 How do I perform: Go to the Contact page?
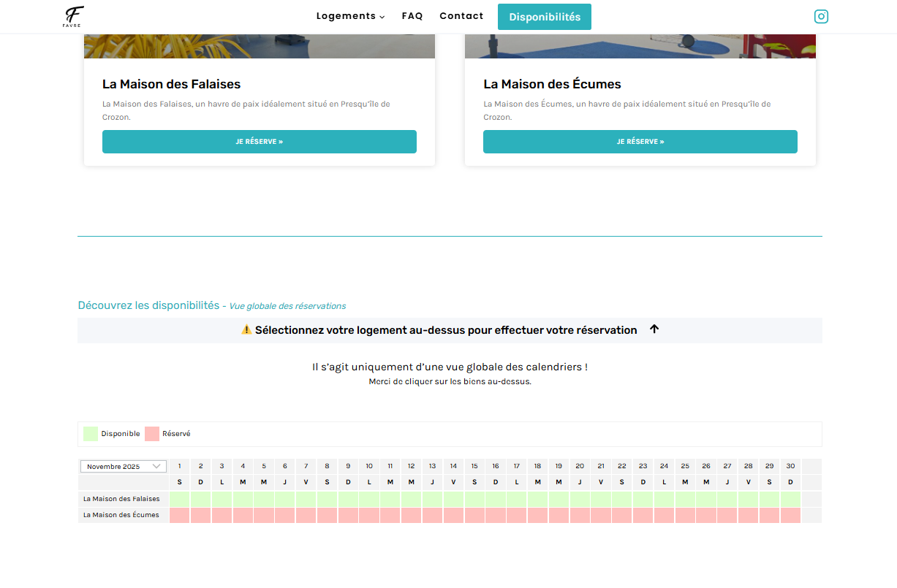pyautogui.click(x=461, y=16)
